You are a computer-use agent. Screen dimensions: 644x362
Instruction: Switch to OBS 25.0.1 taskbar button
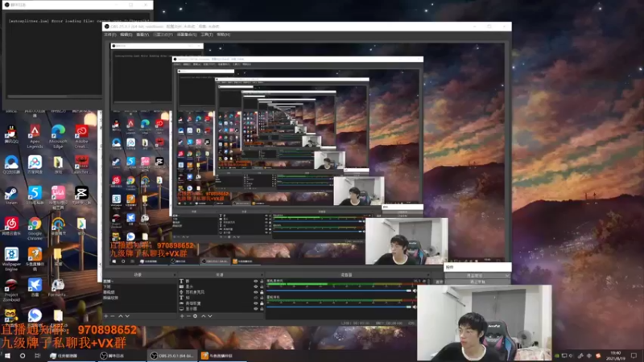pyautogui.click(x=171, y=356)
